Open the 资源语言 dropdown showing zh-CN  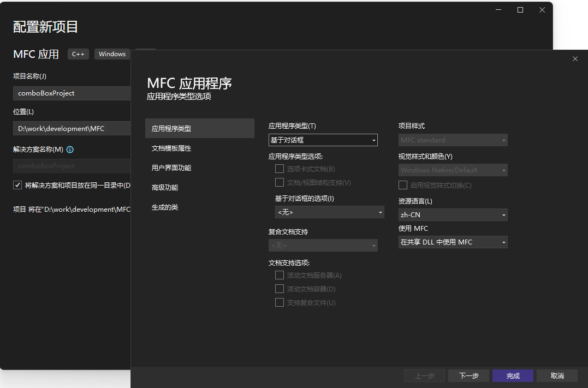pyautogui.click(x=453, y=214)
